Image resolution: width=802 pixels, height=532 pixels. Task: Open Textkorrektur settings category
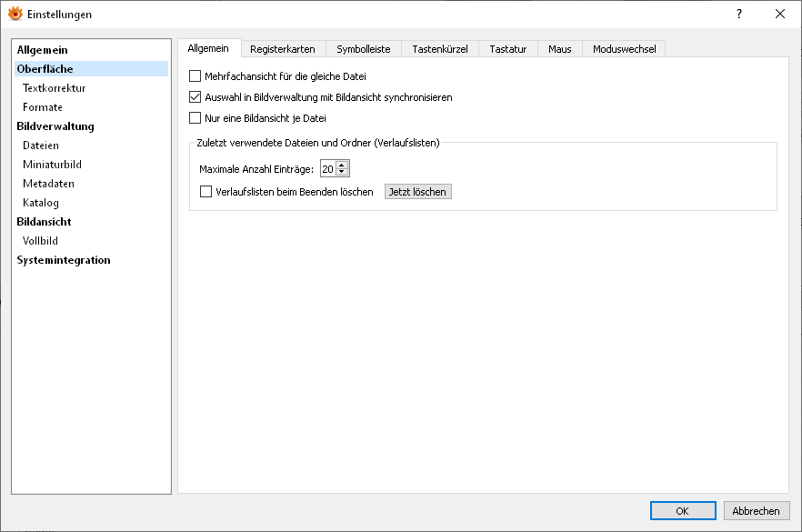click(x=91, y=88)
